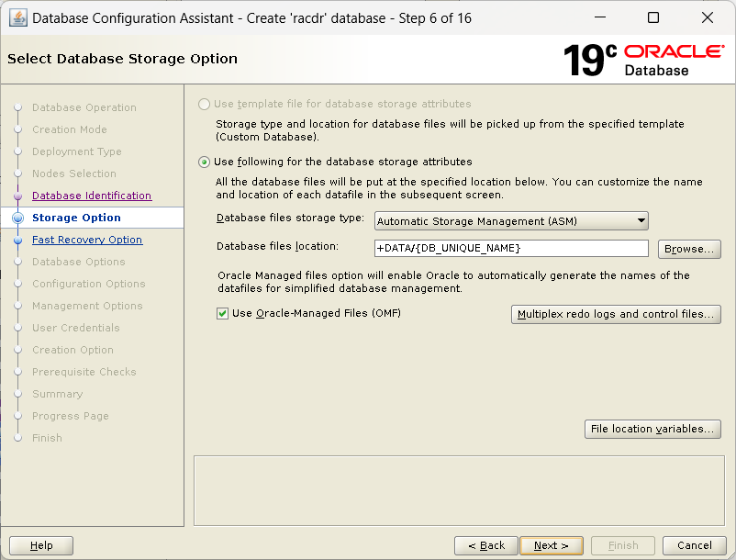
Task: Open Multiplex redo logs and control files dialog
Action: (616, 314)
